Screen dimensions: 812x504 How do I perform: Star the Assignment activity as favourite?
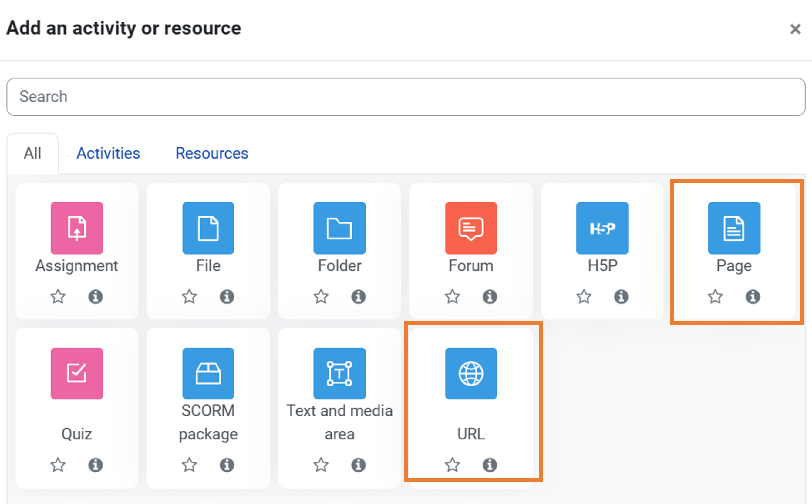[x=58, y=296]
